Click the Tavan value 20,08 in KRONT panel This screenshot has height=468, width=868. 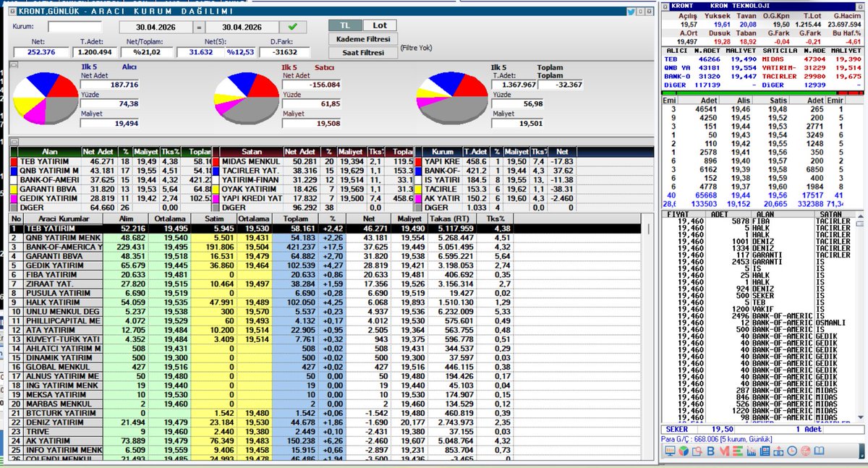[x=749, y=25]
